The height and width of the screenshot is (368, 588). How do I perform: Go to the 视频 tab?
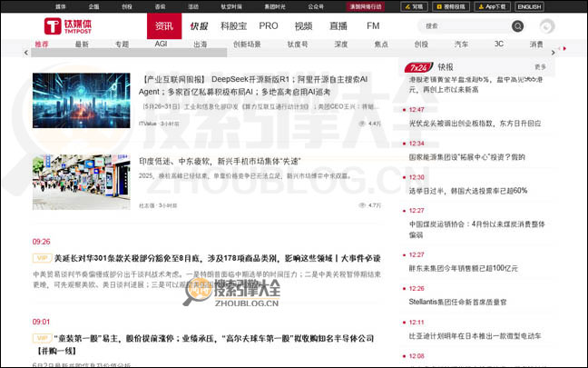point(303,26)
